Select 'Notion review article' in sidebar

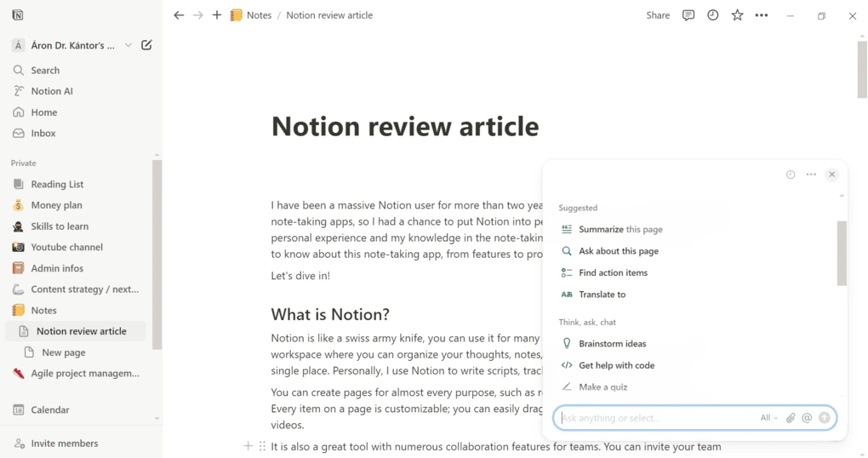pos(77,331)
